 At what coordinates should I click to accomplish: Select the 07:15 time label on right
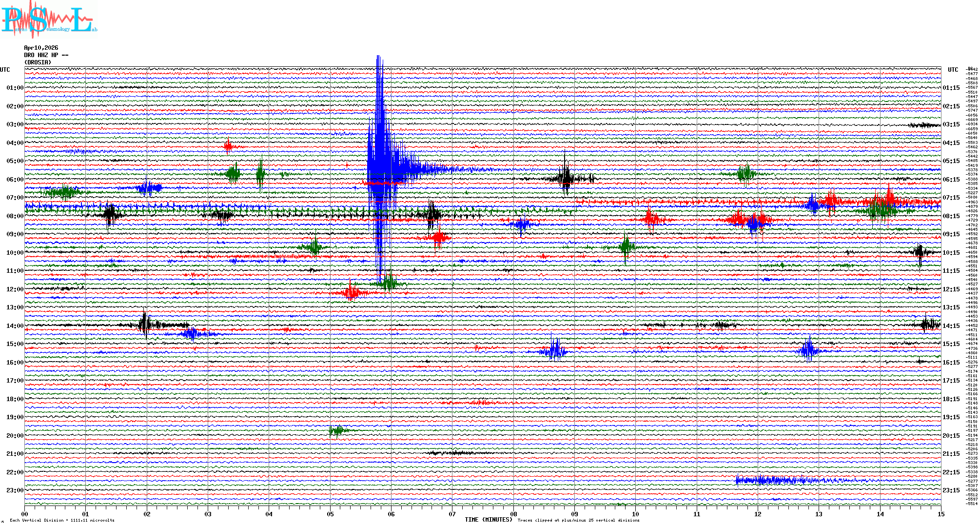tap(951, 198)
